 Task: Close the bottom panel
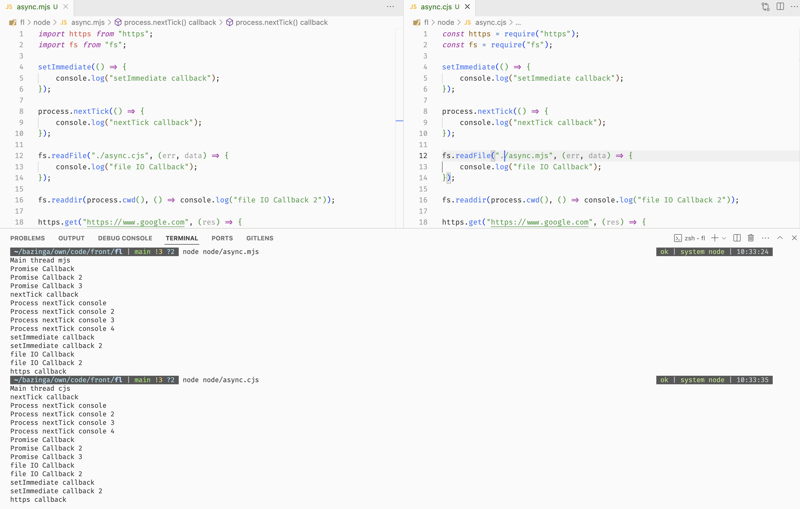[x=794, y=238]
